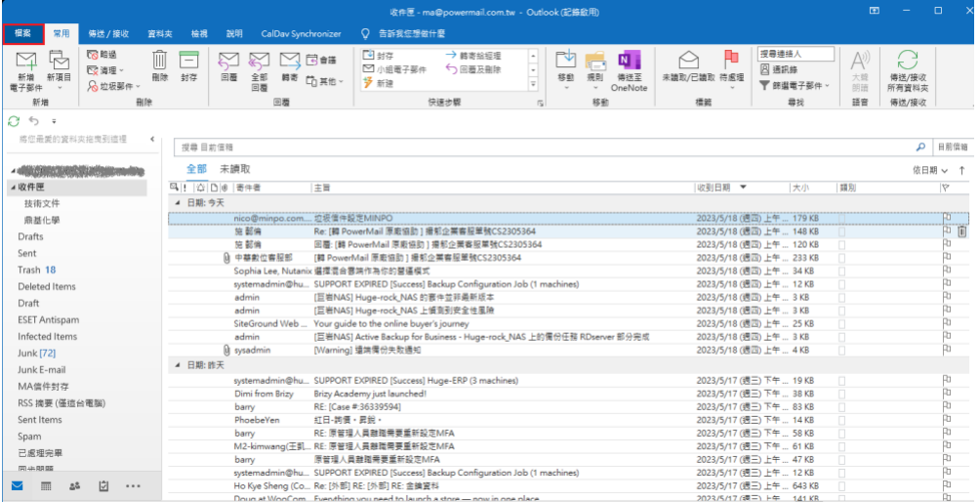Click the 會議 meeting reply icon
Viewport: 980px width, 502px height.
coord(312,60)
